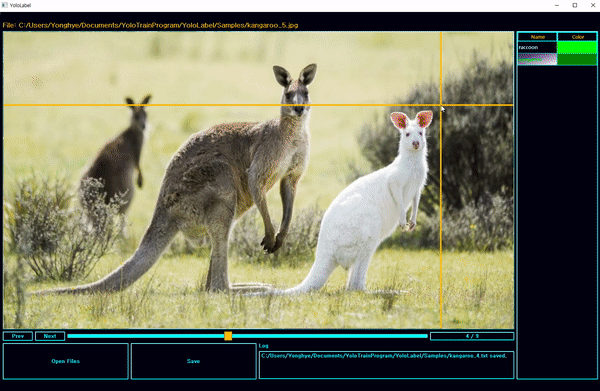Click the white kangaroo's face in the image

[414, 138]
